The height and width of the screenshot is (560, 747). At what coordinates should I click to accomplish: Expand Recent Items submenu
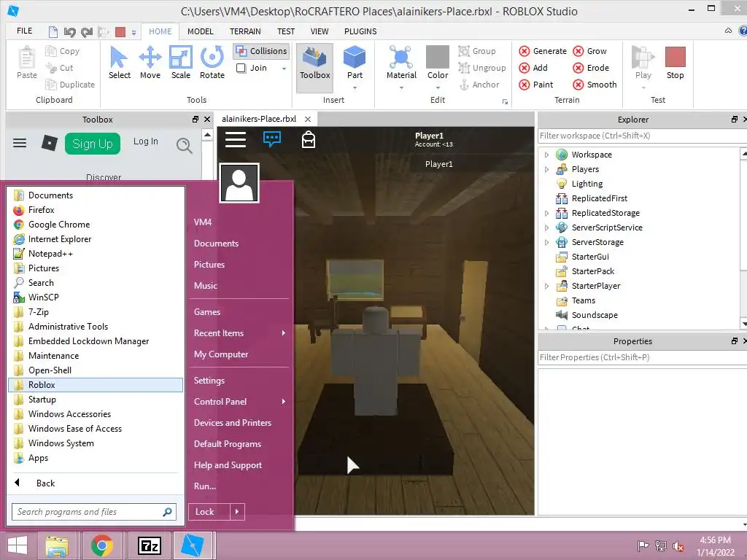(284, 332)
